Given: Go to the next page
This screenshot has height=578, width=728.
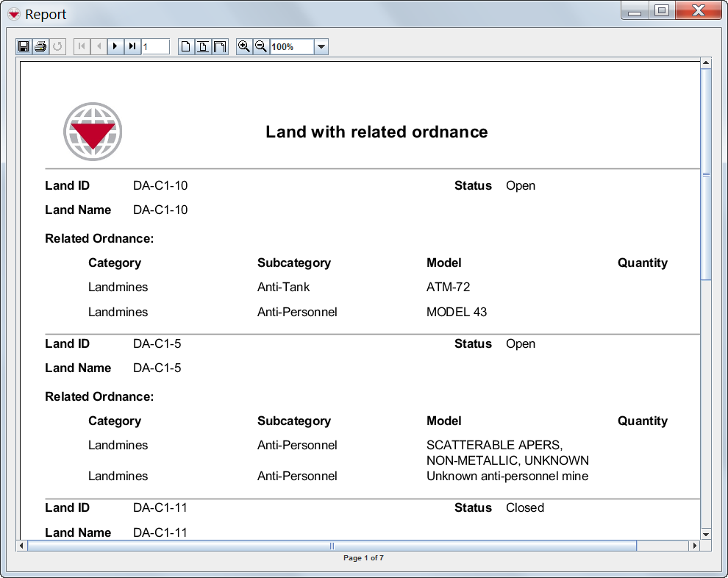Looking at the screenshot, I should [115, 47].
